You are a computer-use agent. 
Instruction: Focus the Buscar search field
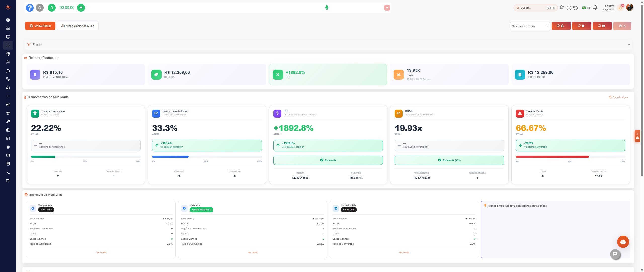pyautogui.click(x=536, y=8)
